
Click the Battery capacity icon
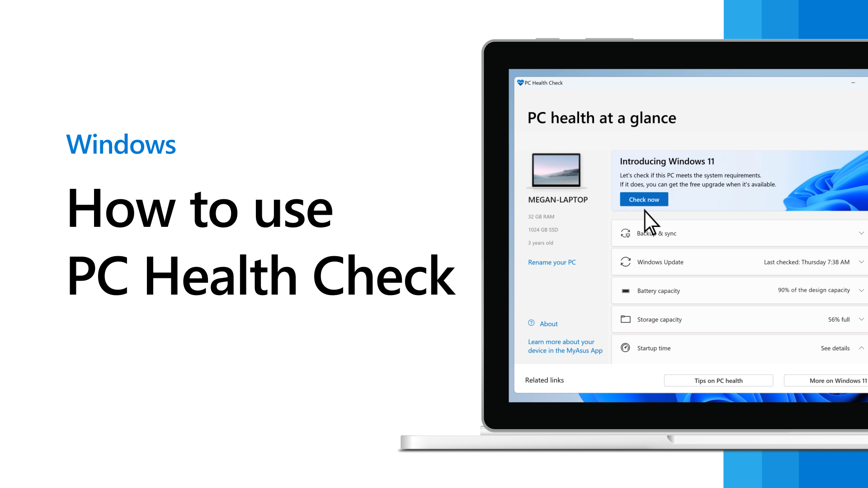625,290
